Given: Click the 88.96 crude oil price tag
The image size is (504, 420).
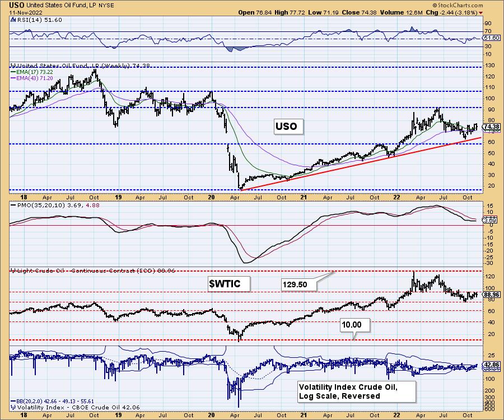Looking at the screenshot, I should coord(492,295).
